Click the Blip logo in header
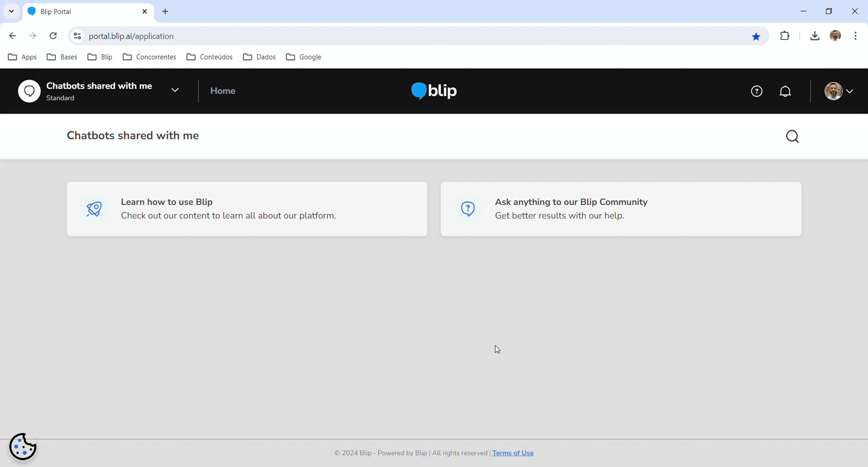Image resolution: width=868 pixels, height=467 pixels. 434,91
